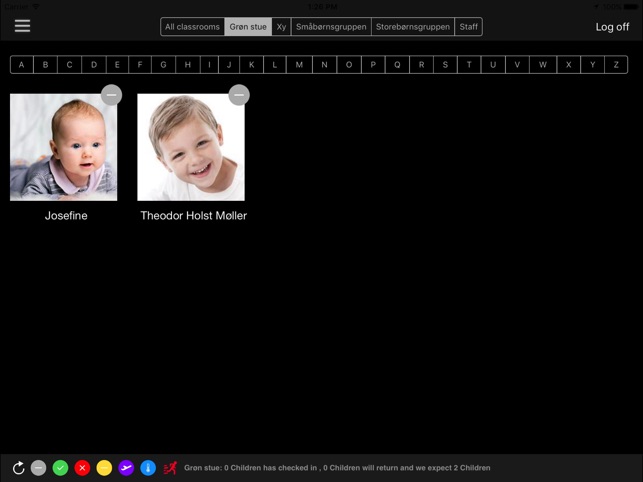The width and height of the screenshot is (643, 482).
Task: Open the Storebørnsgruppen tab
Action: tap(413, 27)
